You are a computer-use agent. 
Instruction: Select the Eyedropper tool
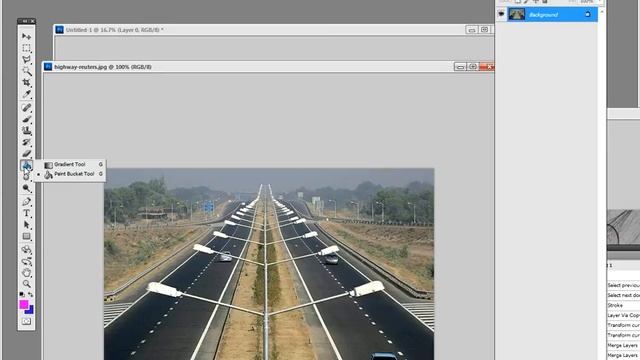(27, 94)
